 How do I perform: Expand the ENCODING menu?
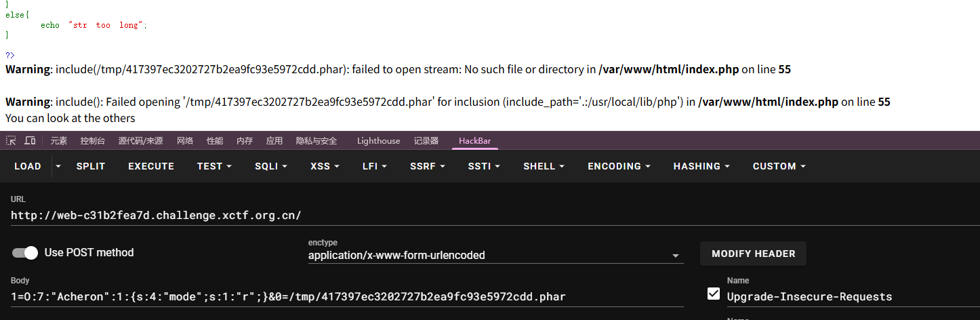(x=619, y=166)
